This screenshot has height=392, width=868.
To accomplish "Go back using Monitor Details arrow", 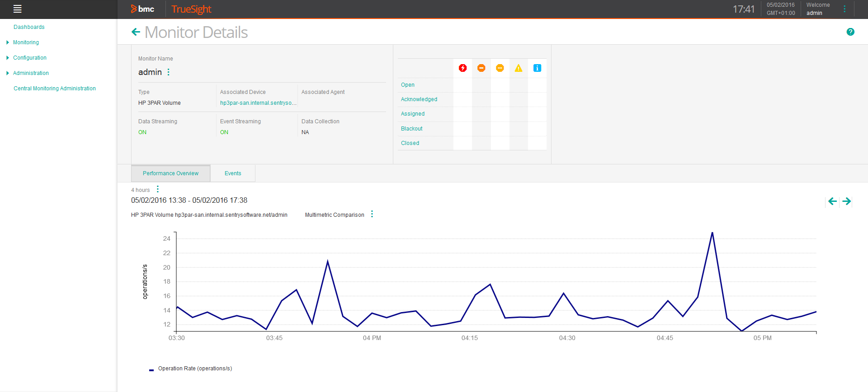I will tap(136, 32).
